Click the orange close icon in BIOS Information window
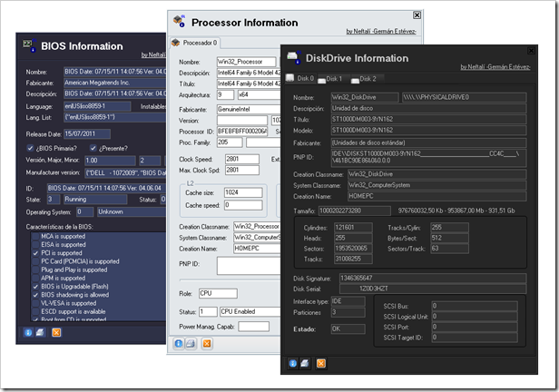Image resolution: width=559 pixels, height=392 pixels. (x=56, y=332)
